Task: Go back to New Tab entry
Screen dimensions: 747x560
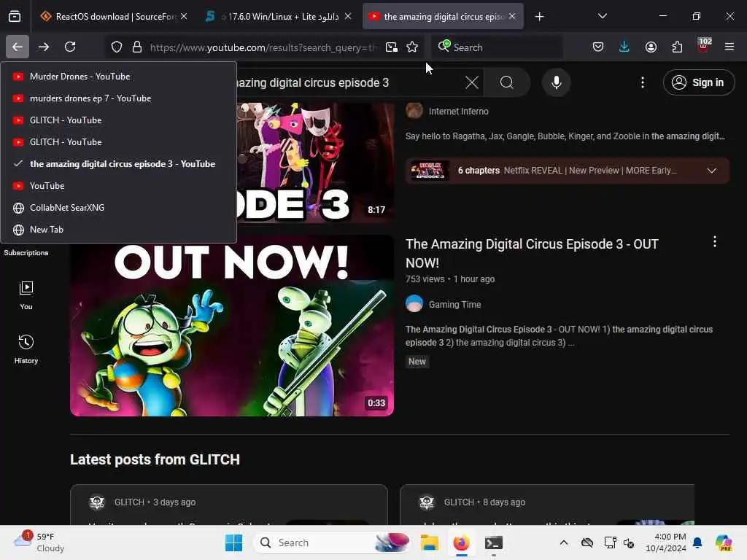Action: pyautogui.click(x=119, y=230)
